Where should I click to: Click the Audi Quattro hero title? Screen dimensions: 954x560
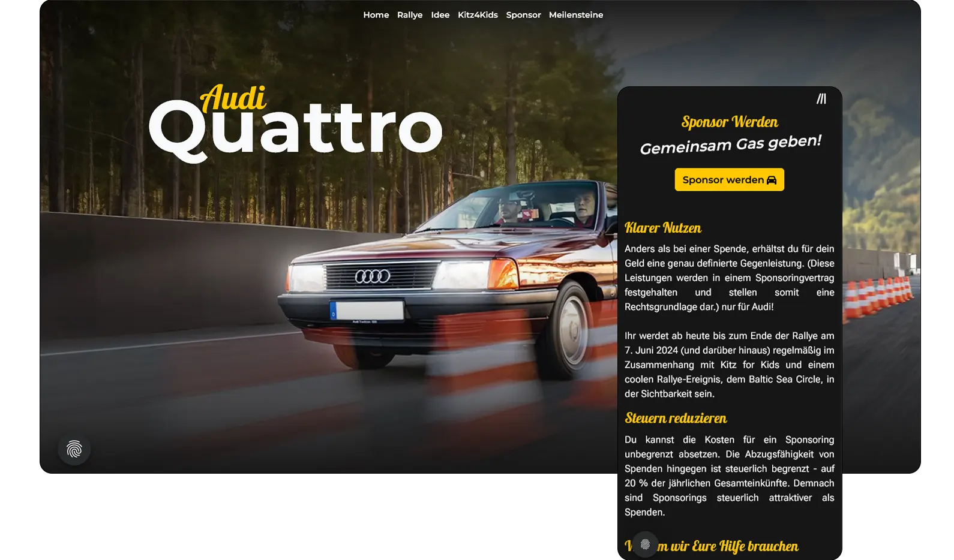(x=295, y=124)
